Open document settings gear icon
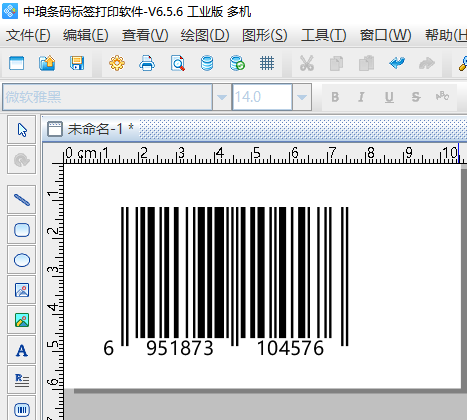The width and height of the screenshot is (467, 420). pos(117,63)
